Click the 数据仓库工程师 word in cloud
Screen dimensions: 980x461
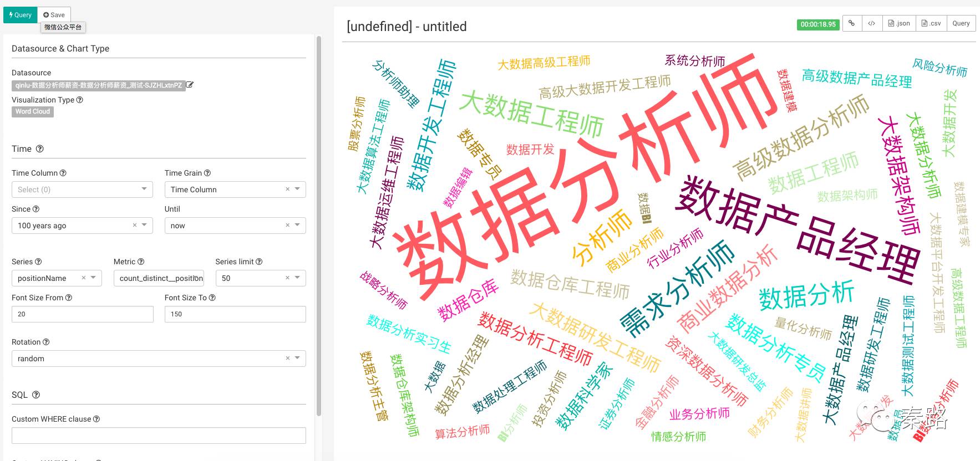(x=570, y=284)
